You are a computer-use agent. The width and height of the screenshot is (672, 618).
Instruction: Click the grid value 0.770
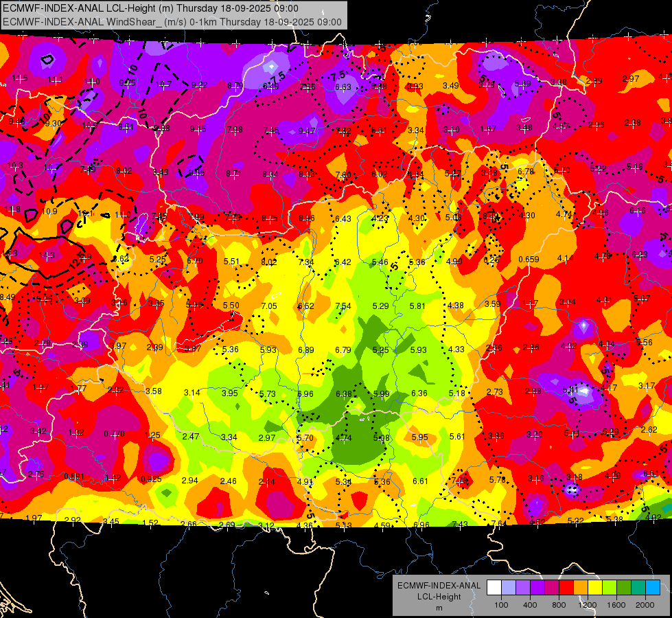pyautogui.click(x=114, y=433)
